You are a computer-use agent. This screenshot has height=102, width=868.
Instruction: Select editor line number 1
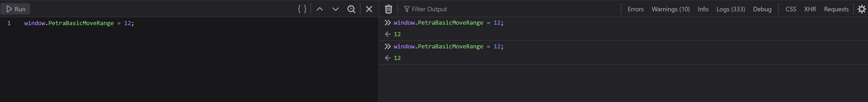click(9, 23)
